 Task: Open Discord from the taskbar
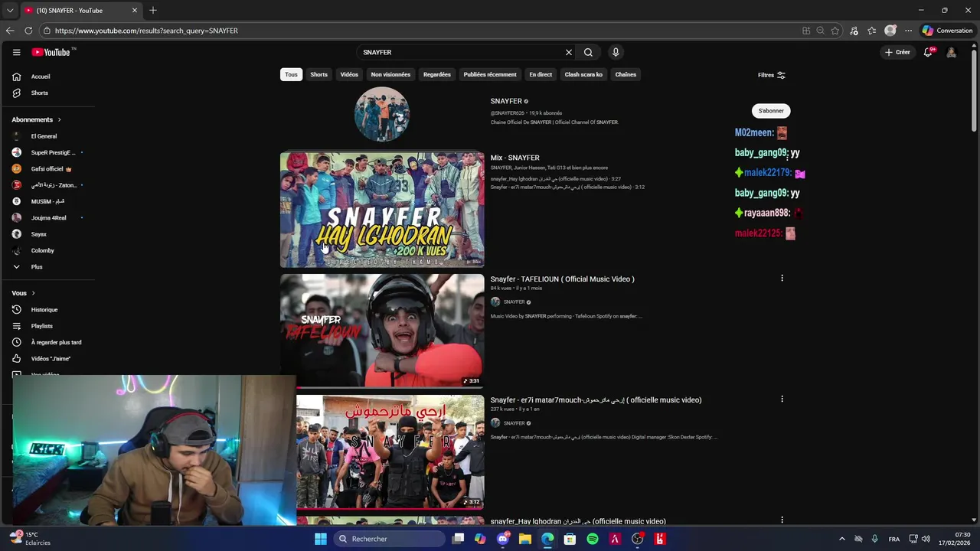(503, 539)
